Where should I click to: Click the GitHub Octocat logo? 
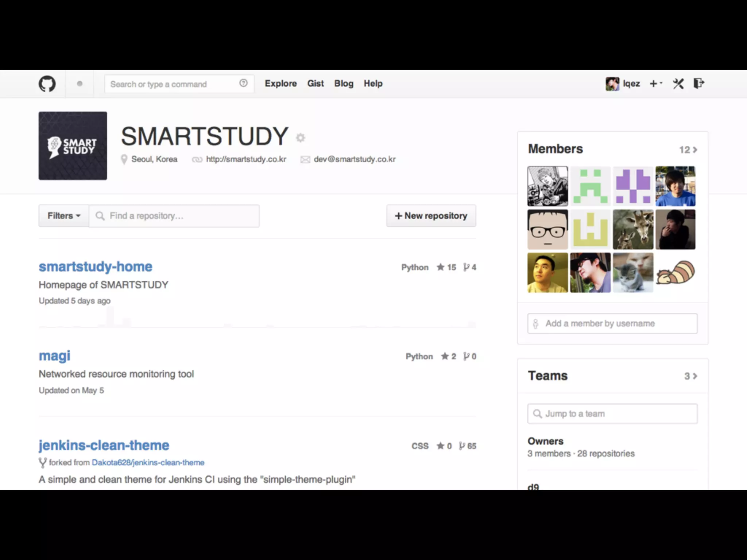(x=47, y=84)
